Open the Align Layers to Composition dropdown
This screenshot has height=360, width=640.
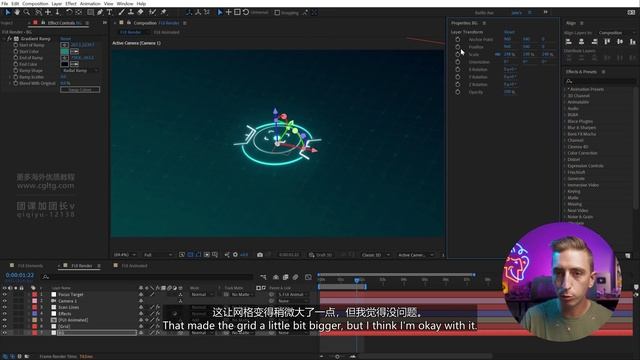point(617,33)
